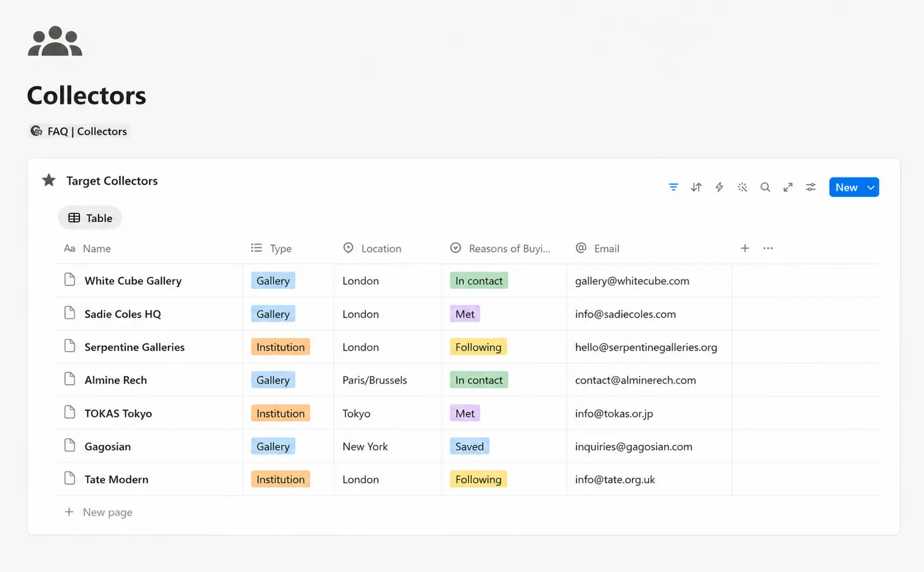Image resolution: width=924 pixels, height=572 pixels.
Task: Click the sparkle AI icon in the toolbar
Action: click(x=742, y=187)
